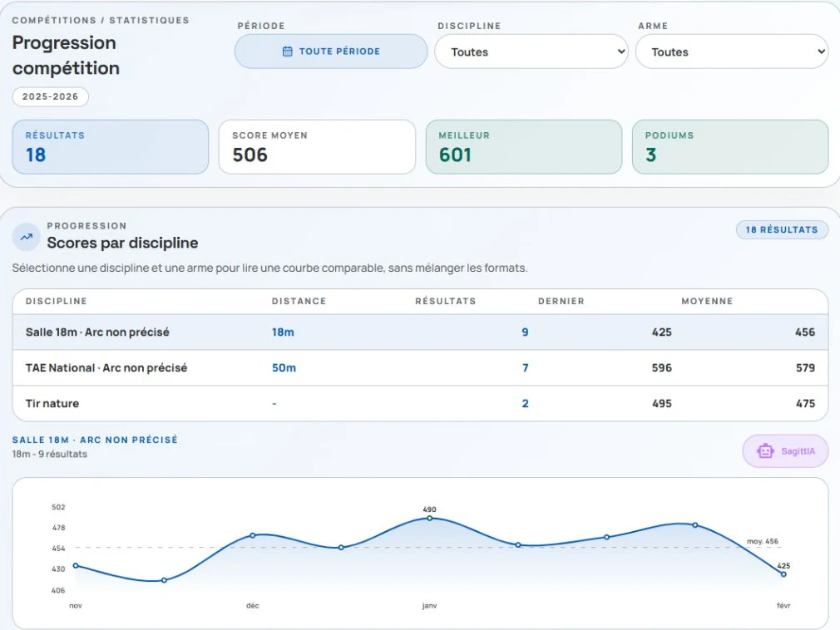The height and width of the screenshot is (630, 840).
Task: Click the trend-line icon beside Scores par discipline
Action: [x=27, y=237]
